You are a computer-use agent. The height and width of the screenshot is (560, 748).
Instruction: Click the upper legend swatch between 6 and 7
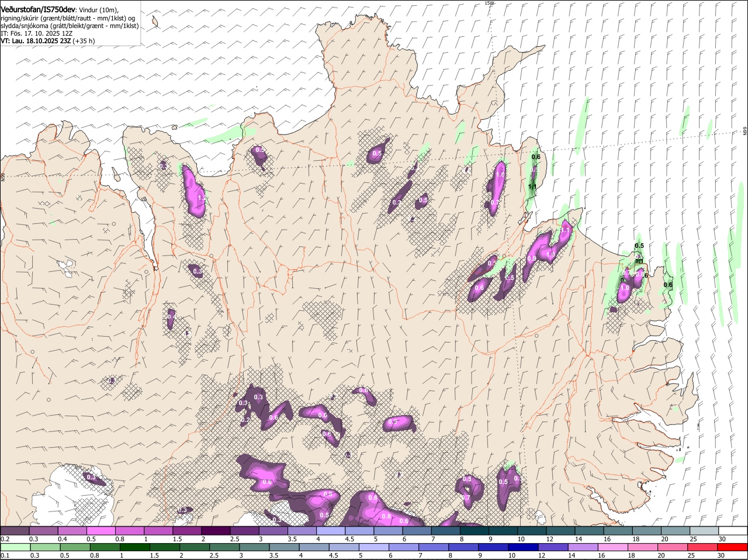pos(416,531)
